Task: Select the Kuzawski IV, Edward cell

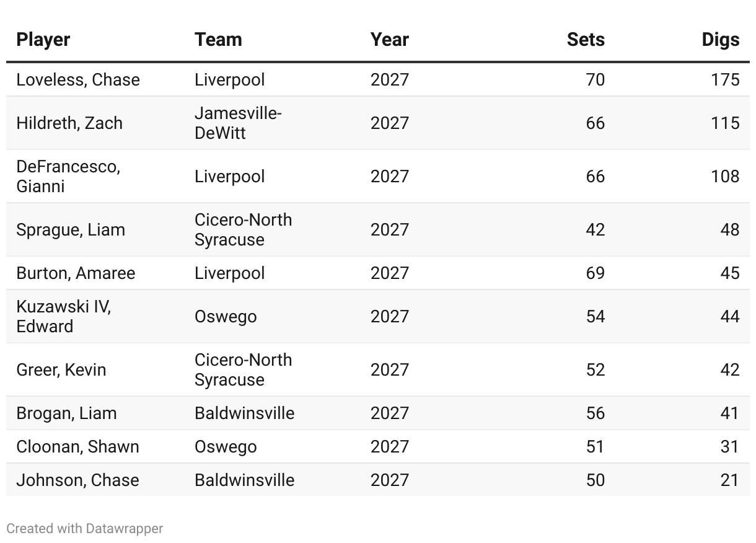Action: [63, 316]
